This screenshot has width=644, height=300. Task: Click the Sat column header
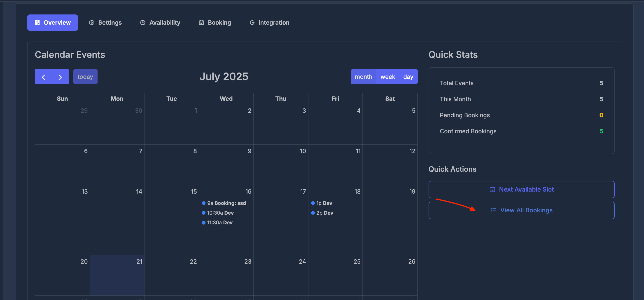(x=390, y=99)
